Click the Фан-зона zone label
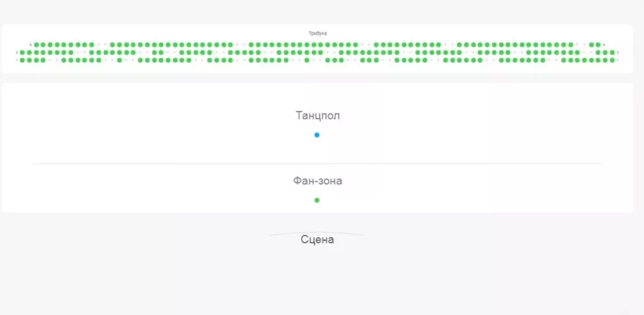This screenshot has height=315, width=644. pos(317,180)
